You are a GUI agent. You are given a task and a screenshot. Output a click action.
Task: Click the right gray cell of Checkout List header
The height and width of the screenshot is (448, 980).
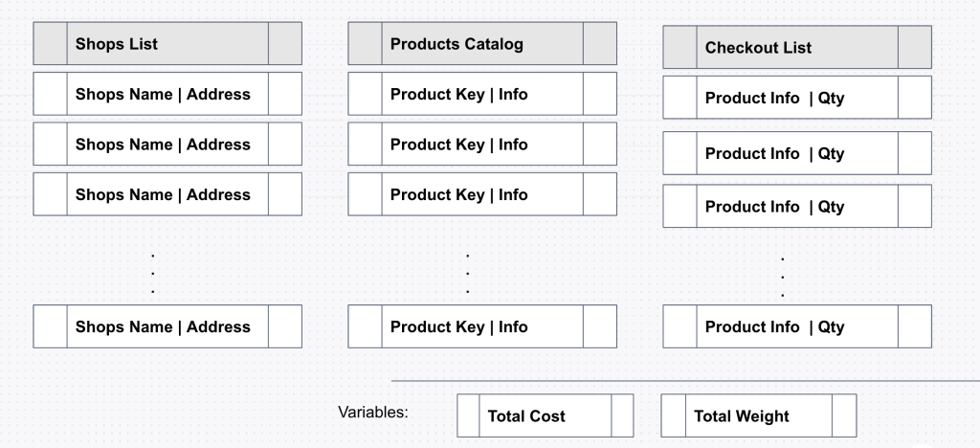click(x=915, y=47)
